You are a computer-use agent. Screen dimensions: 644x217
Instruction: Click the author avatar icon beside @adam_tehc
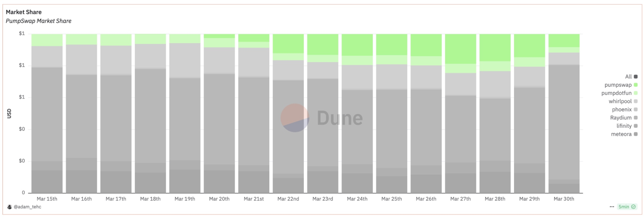point(10,207)
